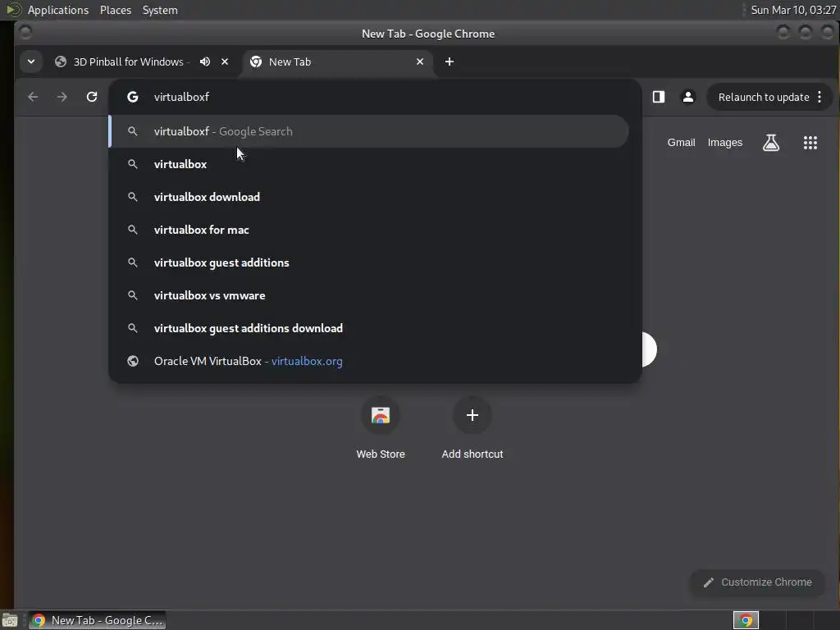840x630 pixels.
Task: Reload the page
Action: click(92, 97)
